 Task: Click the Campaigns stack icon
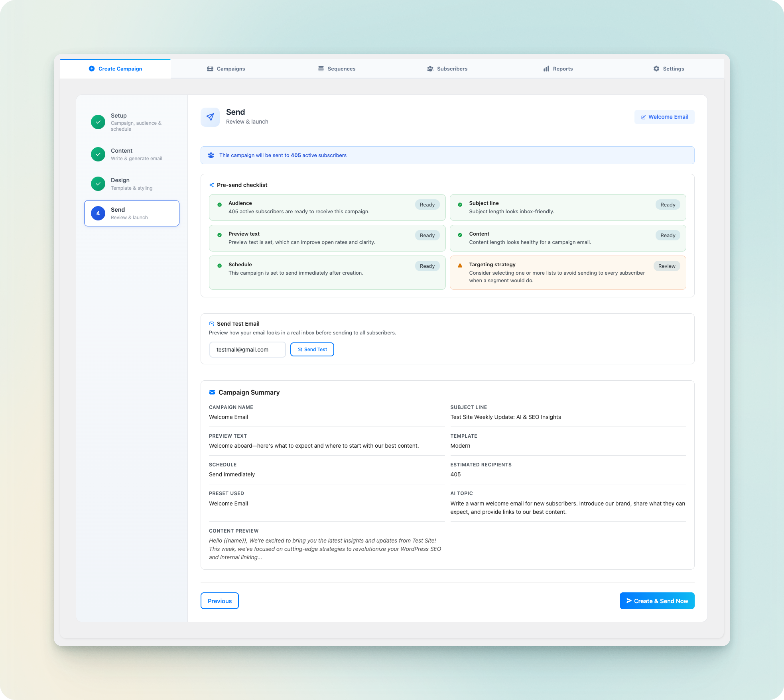click(x=210, y=68)
